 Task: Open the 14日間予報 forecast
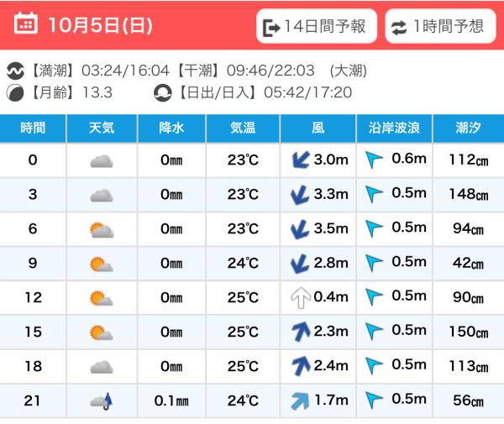[315, 26]
